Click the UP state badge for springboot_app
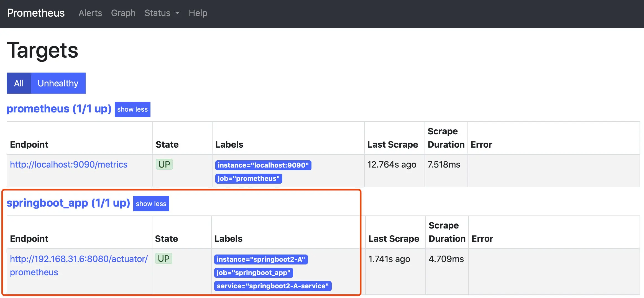This screenshot has height=298, width=644. click(x=163, y=259)
